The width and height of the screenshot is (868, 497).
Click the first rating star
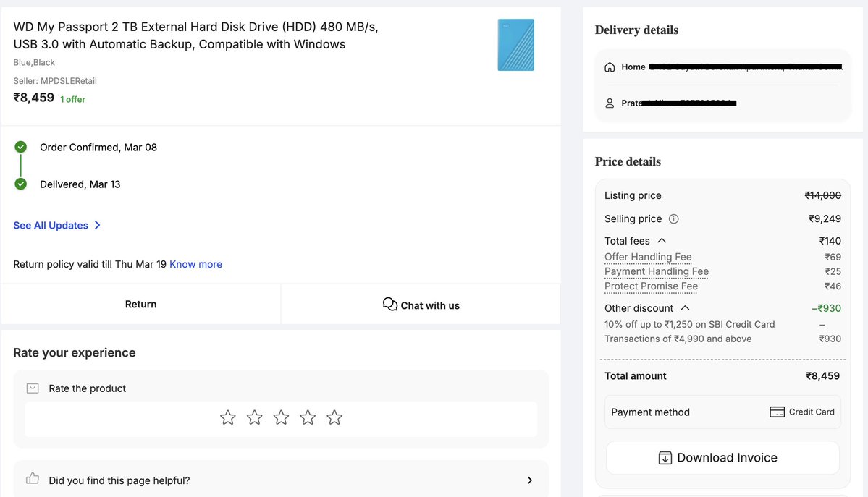click(x=227, y=417)
